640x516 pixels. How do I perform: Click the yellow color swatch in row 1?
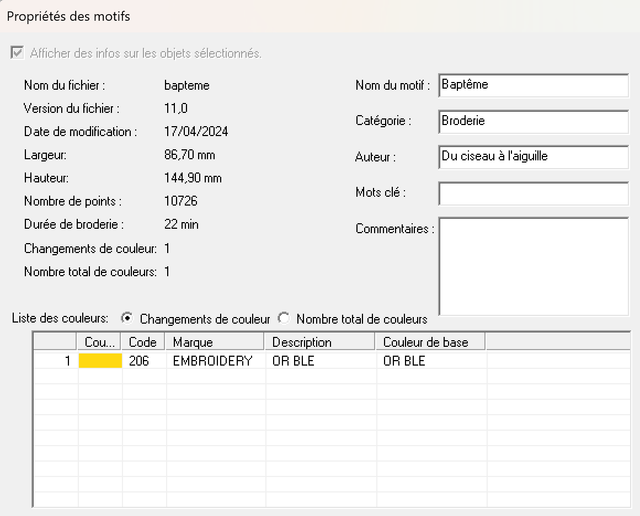coord(100,361)
